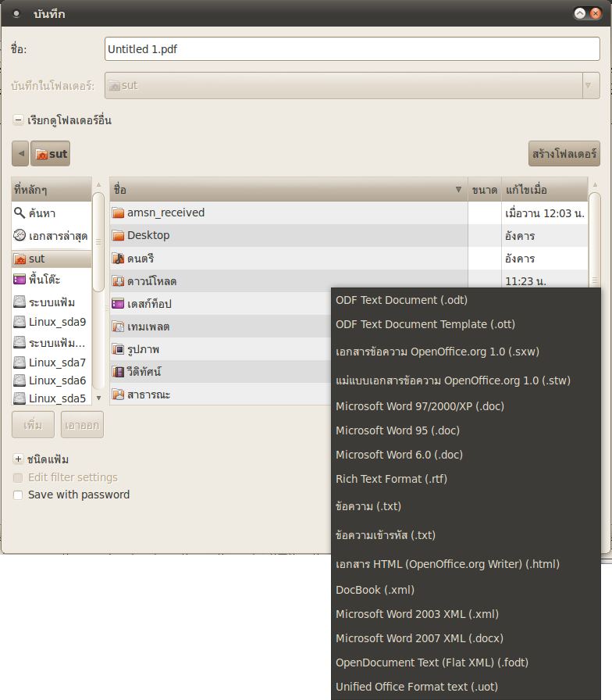Click the sut path bar button
This screenshot has width=612, height=700.
coord(51,154)
